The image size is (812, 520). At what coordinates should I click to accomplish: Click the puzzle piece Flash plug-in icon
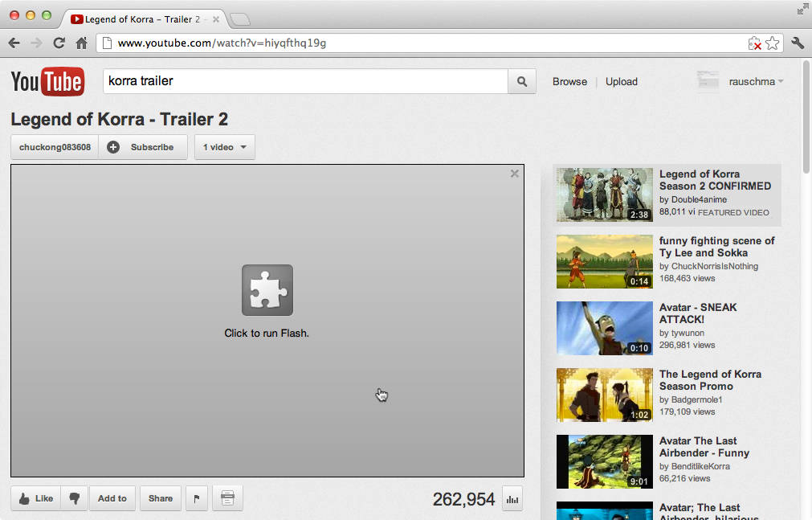(267, 290)
